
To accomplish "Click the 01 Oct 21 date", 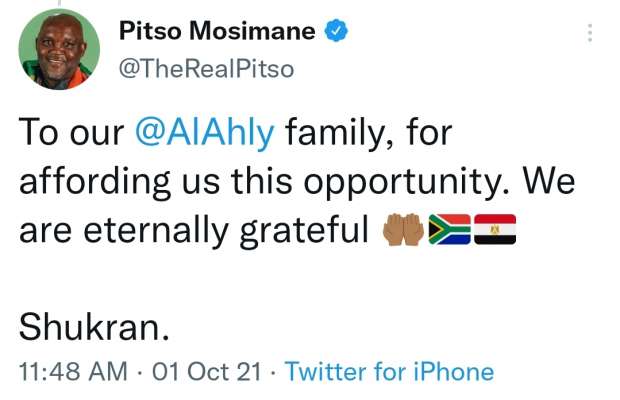I will (207, 372).
